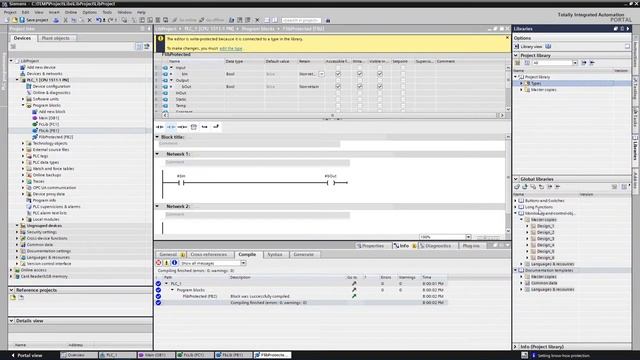Click the warning filter icon in Compile tab
Image resolution: width=640 pixels, height=360 pixels.
(x=167, y=263)
